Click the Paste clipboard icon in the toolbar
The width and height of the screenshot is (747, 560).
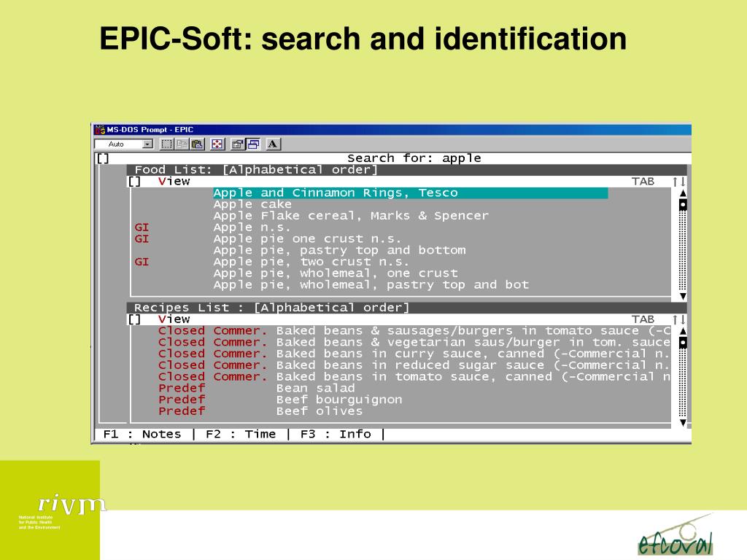(197, 144)
